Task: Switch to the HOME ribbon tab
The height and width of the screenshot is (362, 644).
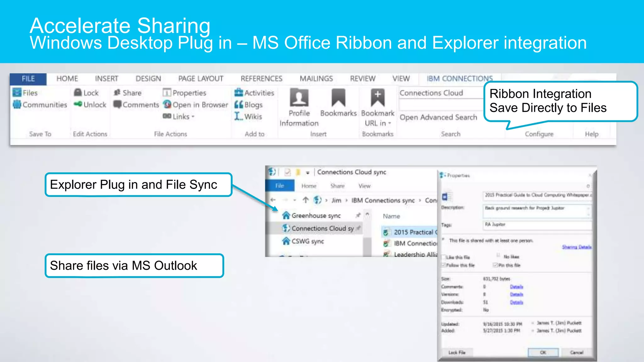Action: coord(67,79)
